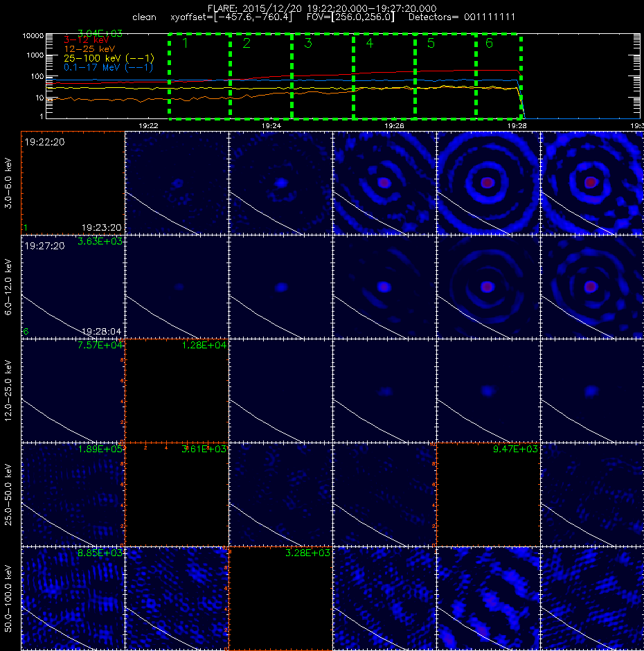
Task: Click the 3.61E+03 peak value
Action: pos(204,449)
